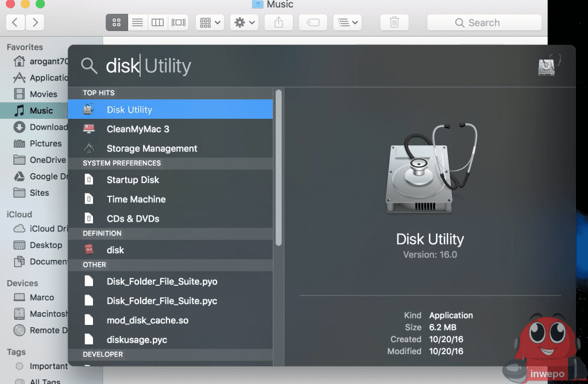Click the Storage Management icon

[x=89, y=148]
